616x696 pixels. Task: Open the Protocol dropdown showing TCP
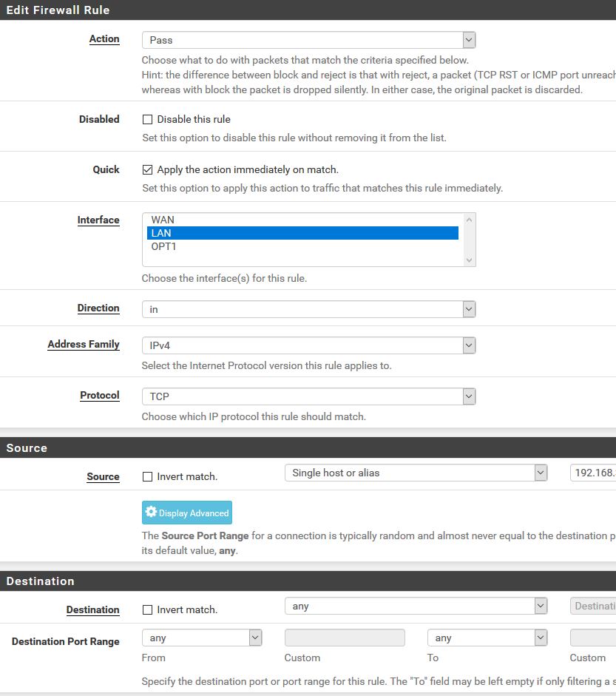pos(309,396)
